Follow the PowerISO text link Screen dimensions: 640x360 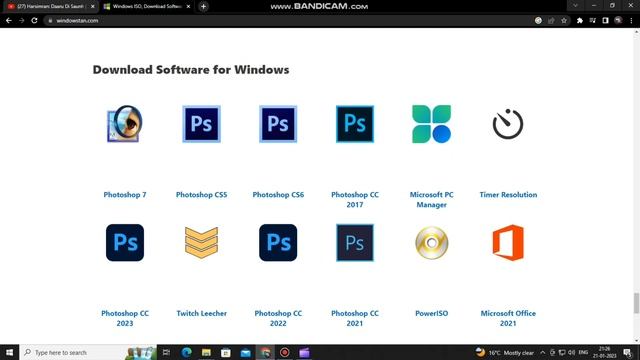click(431, 313)
